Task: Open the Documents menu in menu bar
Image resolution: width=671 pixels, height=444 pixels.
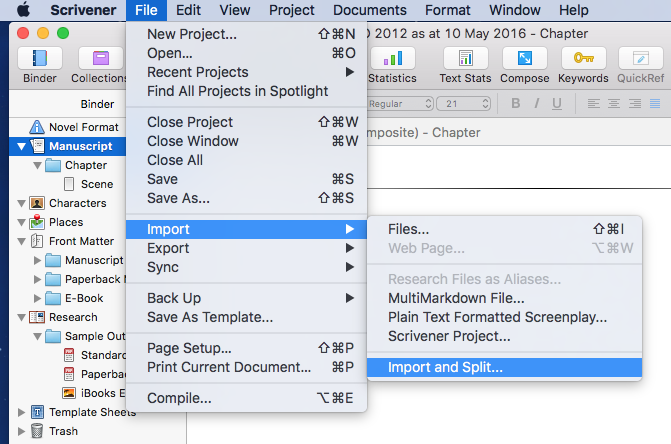Action: (x=370, y=10)
